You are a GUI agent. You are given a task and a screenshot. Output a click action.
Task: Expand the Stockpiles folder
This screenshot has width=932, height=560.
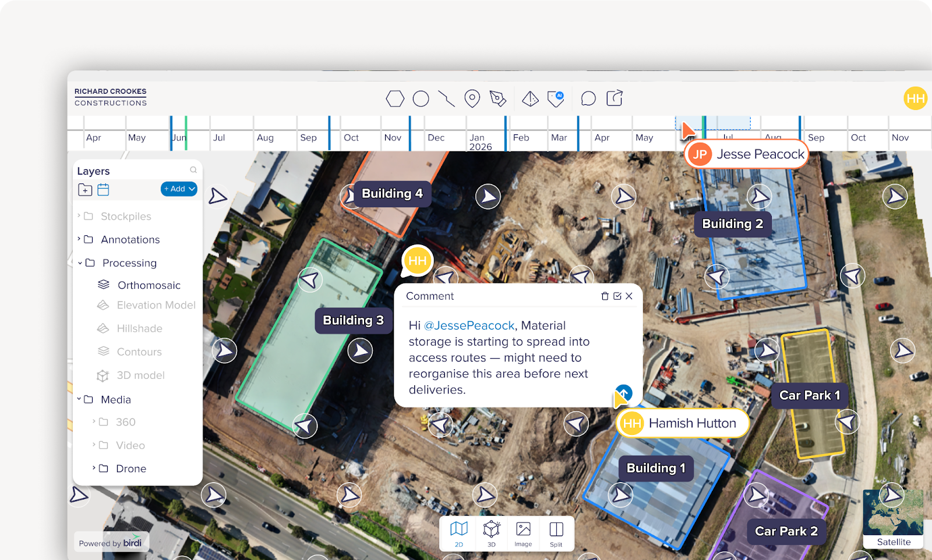point(79,216)
